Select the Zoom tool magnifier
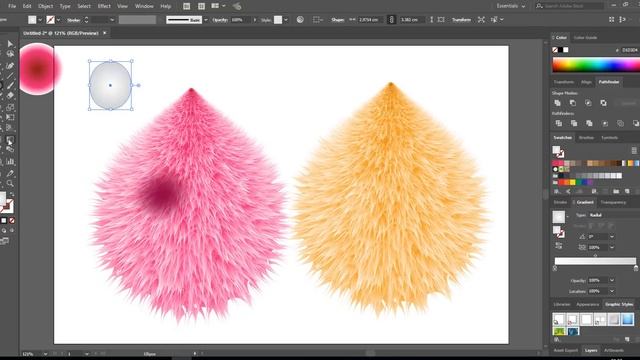 pyautogui.click(x=10, y=184)
